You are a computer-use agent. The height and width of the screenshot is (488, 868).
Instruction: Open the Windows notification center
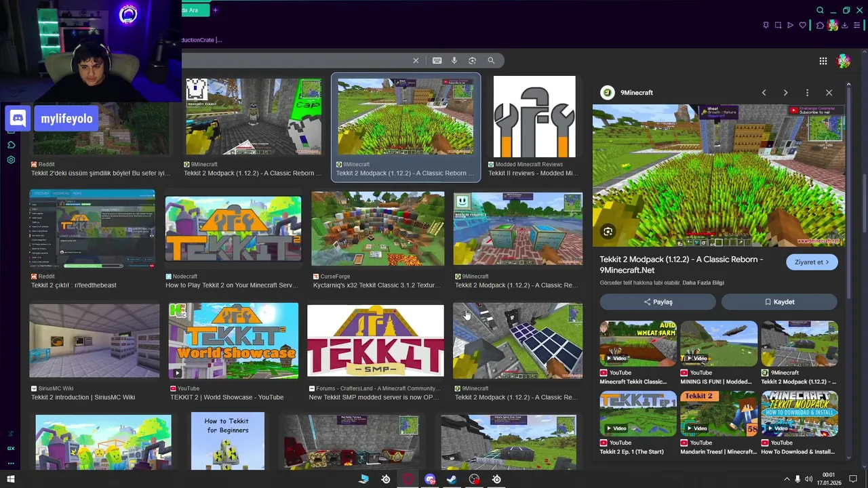point(853,479)
